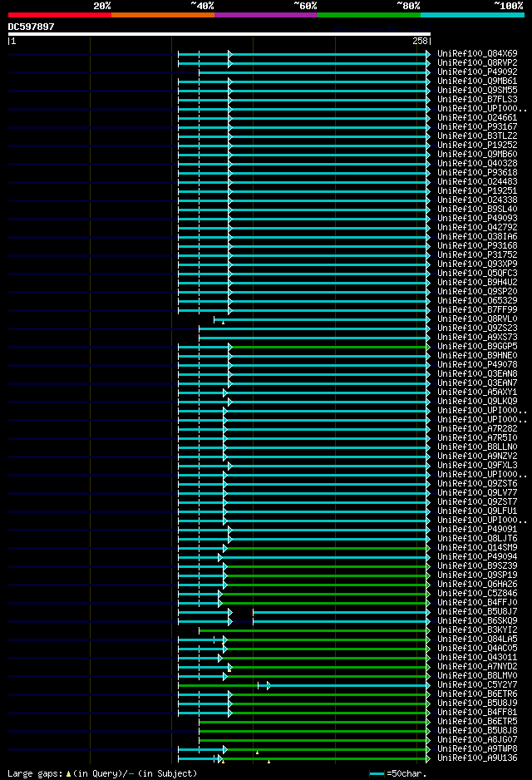Open hit UniRef100_Q84X69
Image resolution: width=532 pixels, height=780 pixels.
click(x=477, y=53)
